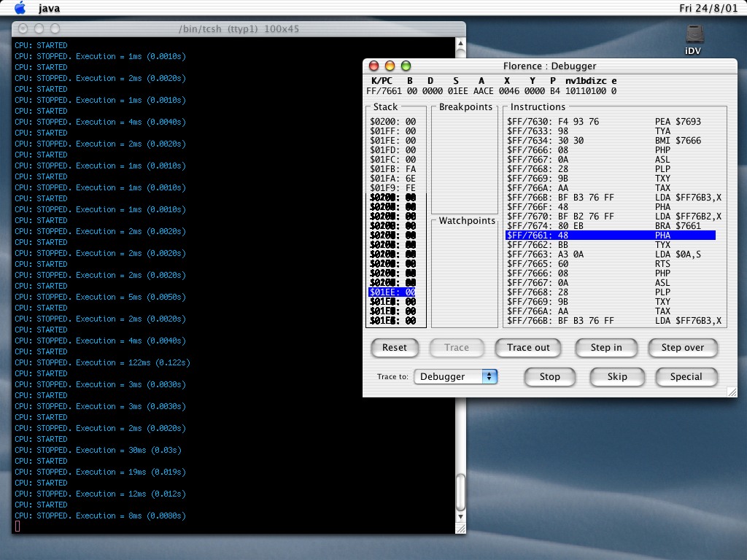The width and height of the screenshot is (747, 560).
Task: Select the highlighted $01EE stack entry
Action: point(392,292)
